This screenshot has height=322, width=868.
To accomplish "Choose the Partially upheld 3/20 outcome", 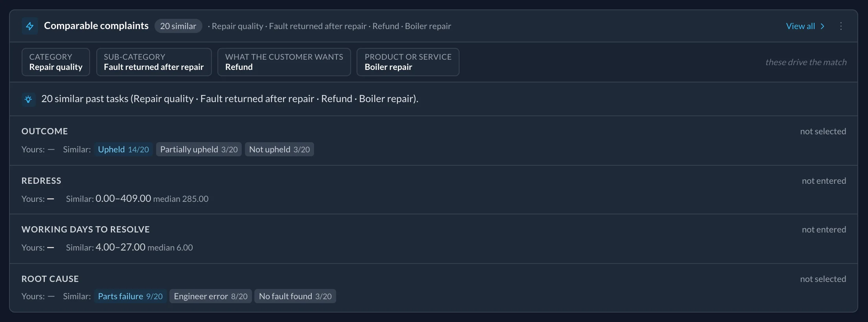I will [x=199, y=149].
